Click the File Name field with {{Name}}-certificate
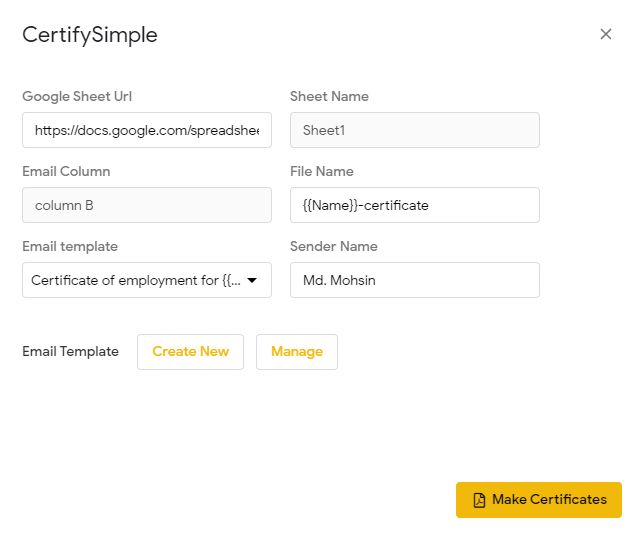Image resolution: width=641 pixels, height=541 pixels. click(415, 205)
